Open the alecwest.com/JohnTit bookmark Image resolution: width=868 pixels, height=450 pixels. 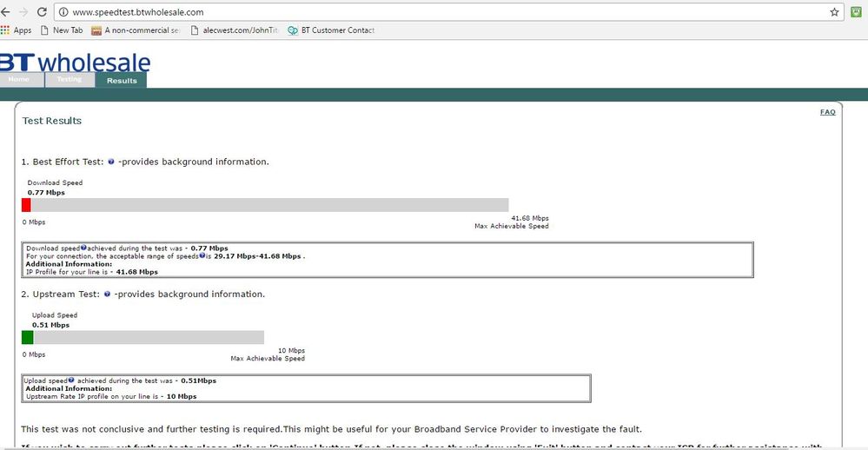(235, 30)
